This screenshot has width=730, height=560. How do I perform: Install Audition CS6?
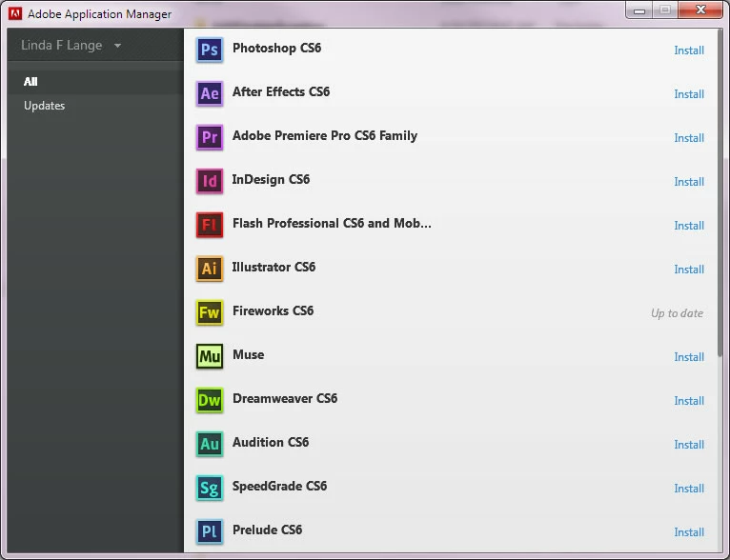(689, 444)
